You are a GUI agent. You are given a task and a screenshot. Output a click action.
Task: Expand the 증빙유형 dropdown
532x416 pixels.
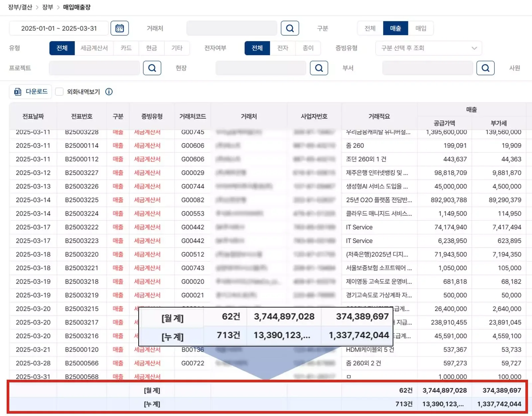click(428, 48)
